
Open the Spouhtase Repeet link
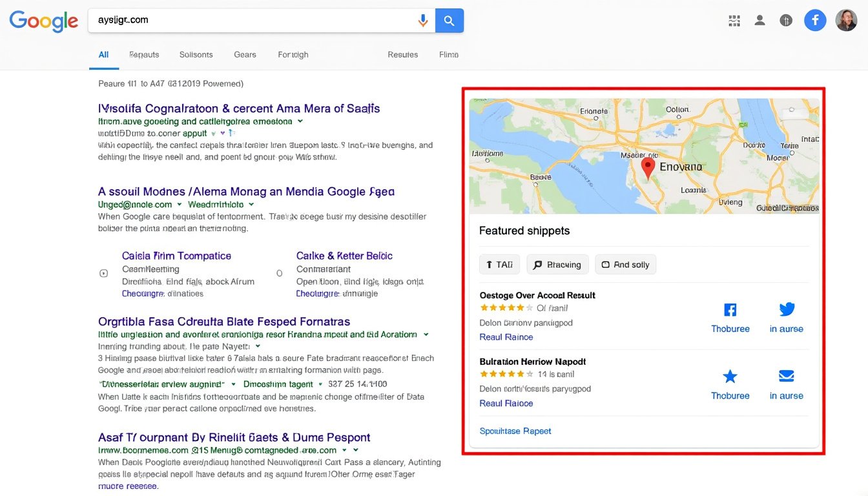(x=515, y=431)
